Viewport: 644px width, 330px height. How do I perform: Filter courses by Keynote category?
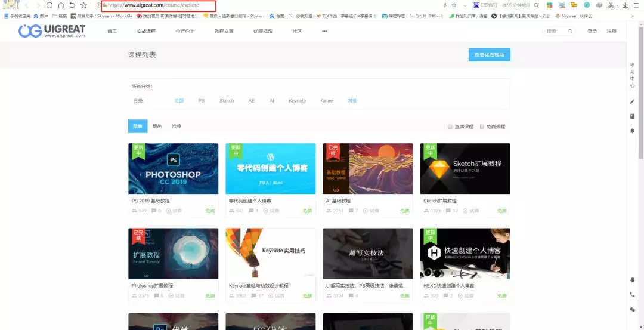[298, 101]
